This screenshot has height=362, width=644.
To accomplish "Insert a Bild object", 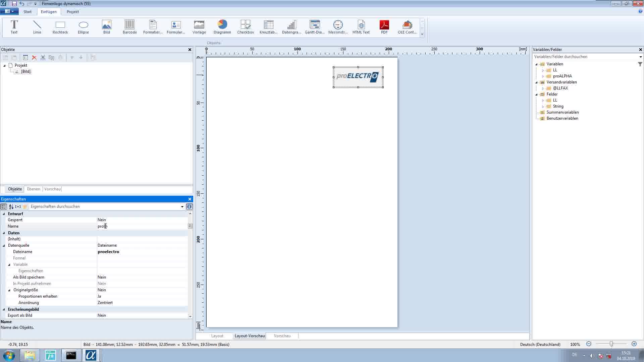I will pyautogui.click(x=107, y=27).
